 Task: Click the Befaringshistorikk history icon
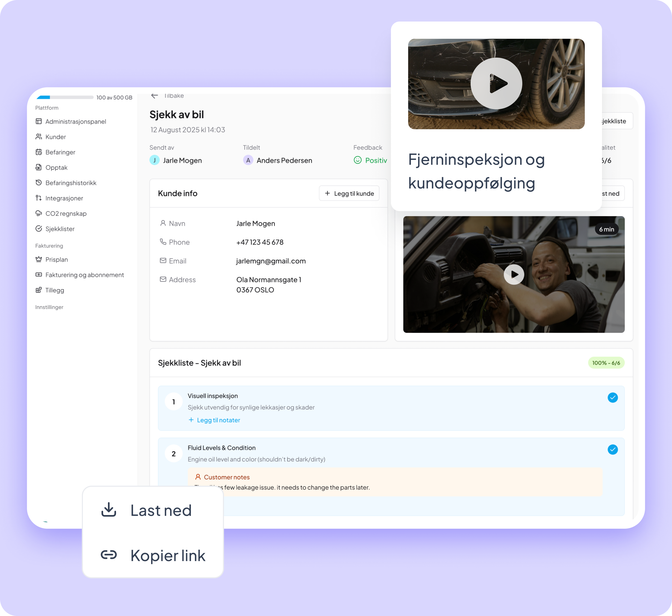(39, 183)
